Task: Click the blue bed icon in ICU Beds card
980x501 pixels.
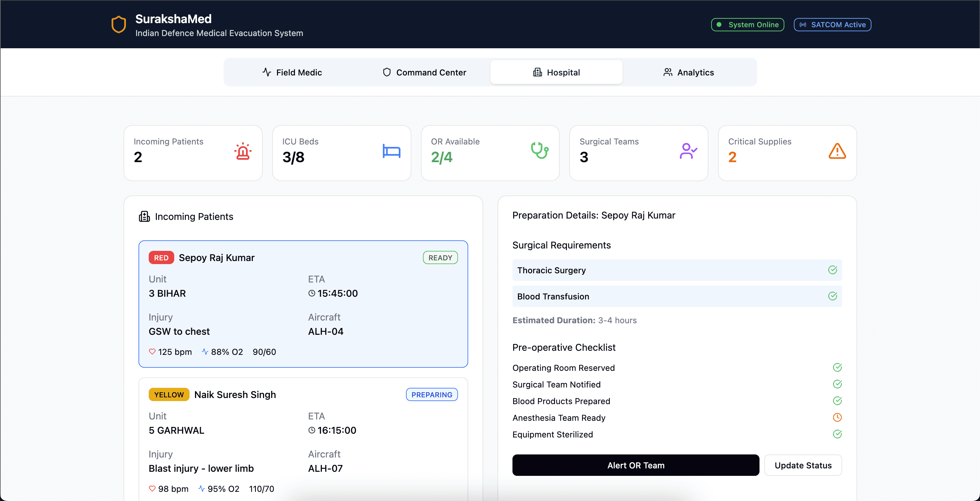Action: point(391,151)
